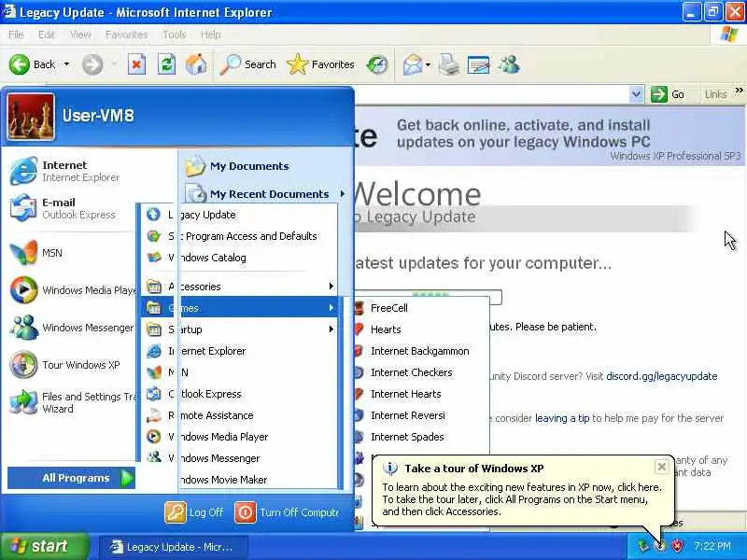Click the Edit page icon in toolbar
Image resolution: width=747 pixels, height=560 pixels.
tap(479, 64)
